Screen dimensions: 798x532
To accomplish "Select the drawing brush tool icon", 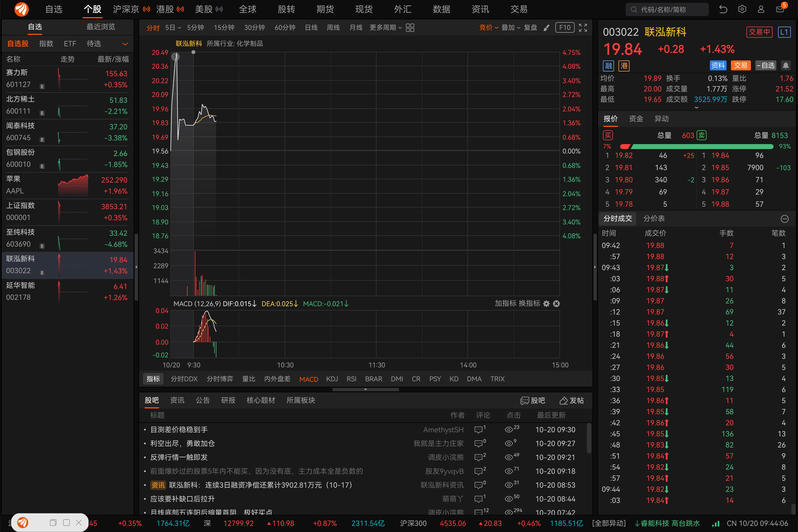I will click(x=546, y=28).
